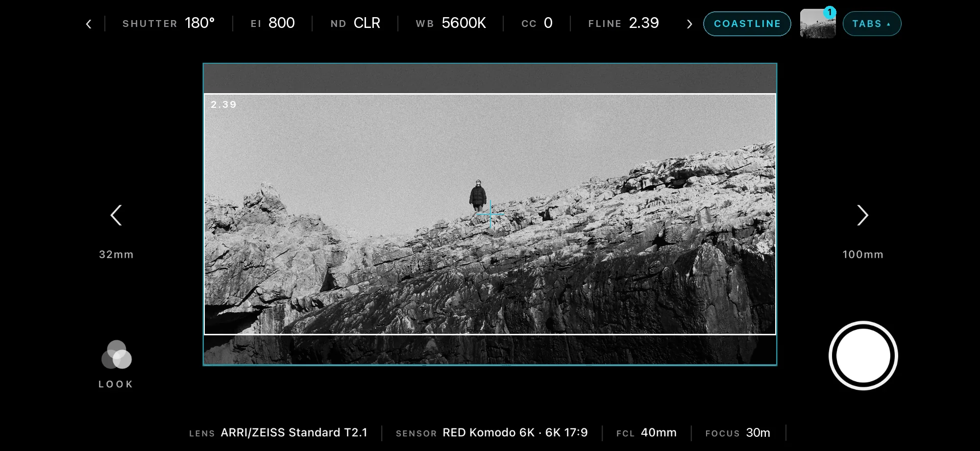The width and height of the screenshot is (980, 451).
Task: Switch to the longer 100mm lens arrow
Action: pos(862,215)
